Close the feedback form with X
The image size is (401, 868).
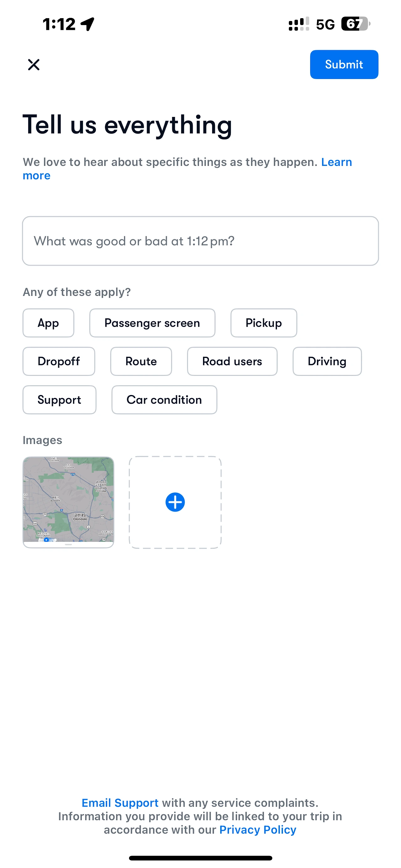[34, 64]
